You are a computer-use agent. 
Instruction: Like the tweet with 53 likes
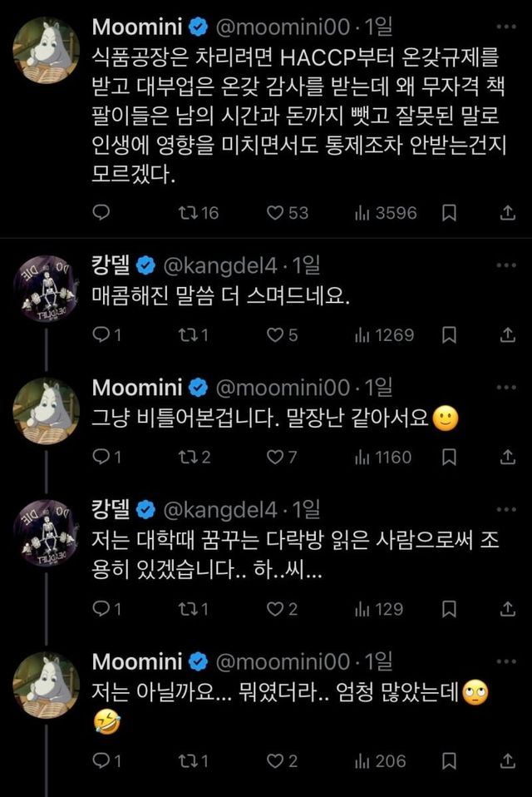[x=275, y=213]
